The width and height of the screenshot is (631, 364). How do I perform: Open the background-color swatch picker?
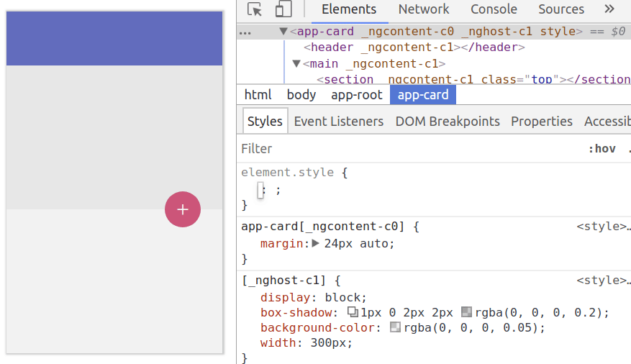tap(395, 327)
